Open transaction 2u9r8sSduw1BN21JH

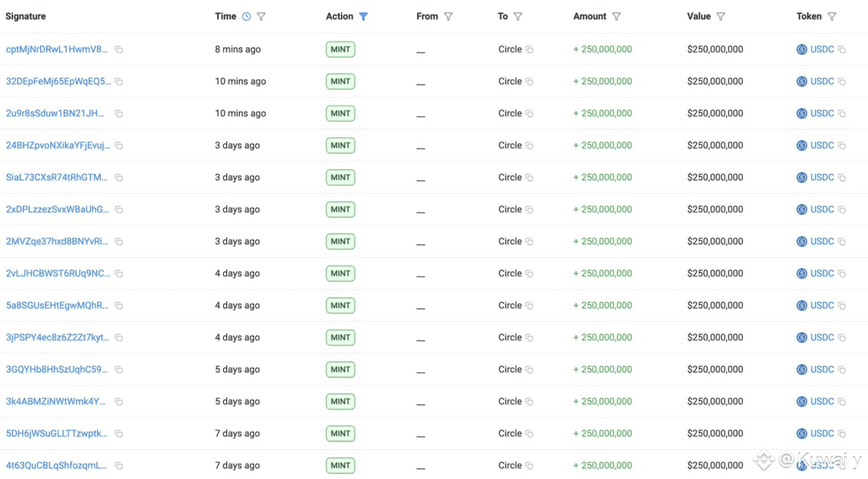point(55,113)
